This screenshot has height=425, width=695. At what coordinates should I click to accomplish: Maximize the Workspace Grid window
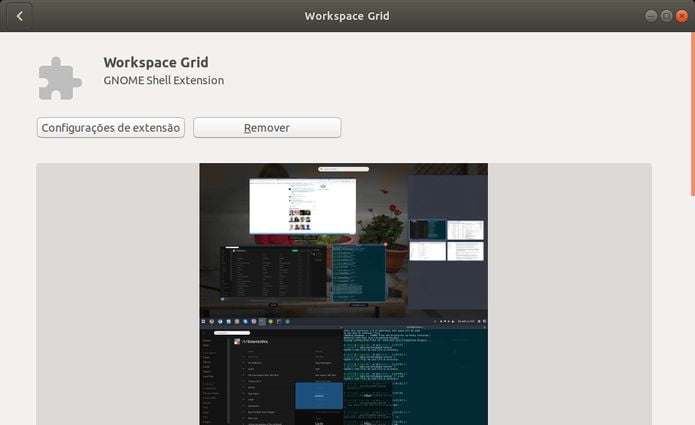tap(666, 16)
